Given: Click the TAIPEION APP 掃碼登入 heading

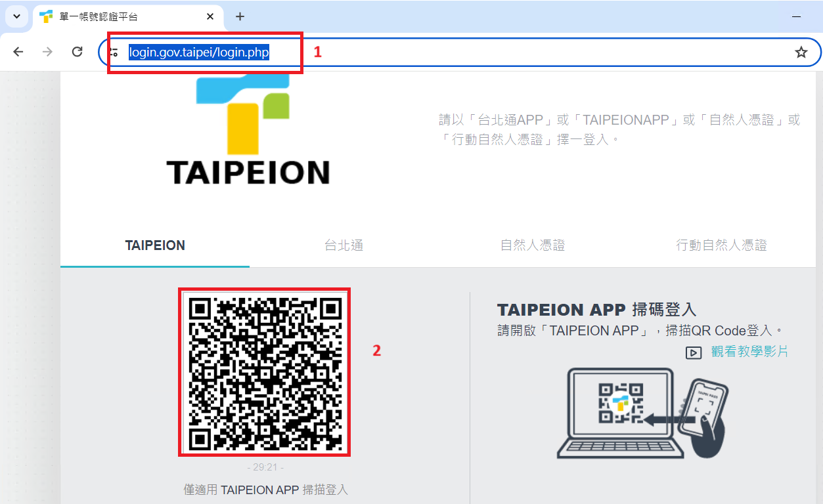Looking at the screenshot, I should click(596, 310).
